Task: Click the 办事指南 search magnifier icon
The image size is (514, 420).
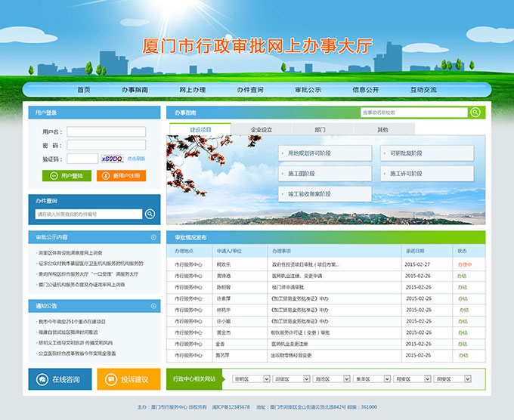Action: (x=476, y=113)
